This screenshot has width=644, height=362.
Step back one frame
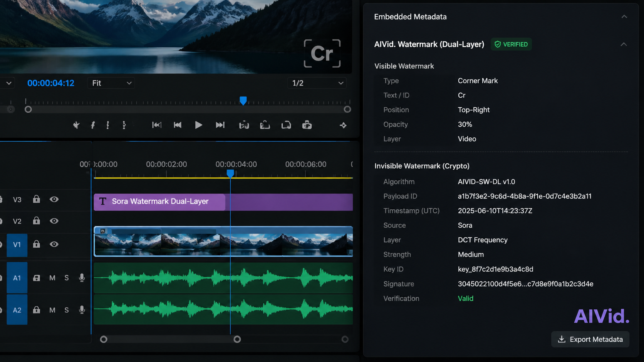click(x=178, y=125)
